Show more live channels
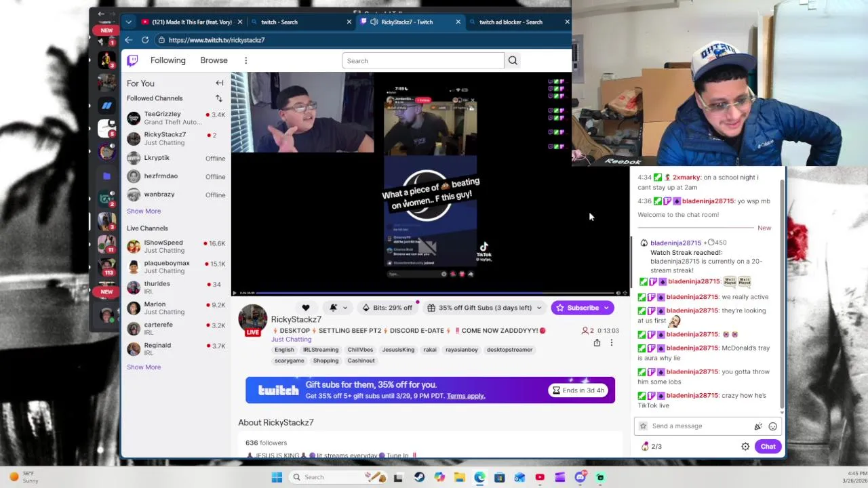This screenshot has height=488, width=868. coord(144,367)
